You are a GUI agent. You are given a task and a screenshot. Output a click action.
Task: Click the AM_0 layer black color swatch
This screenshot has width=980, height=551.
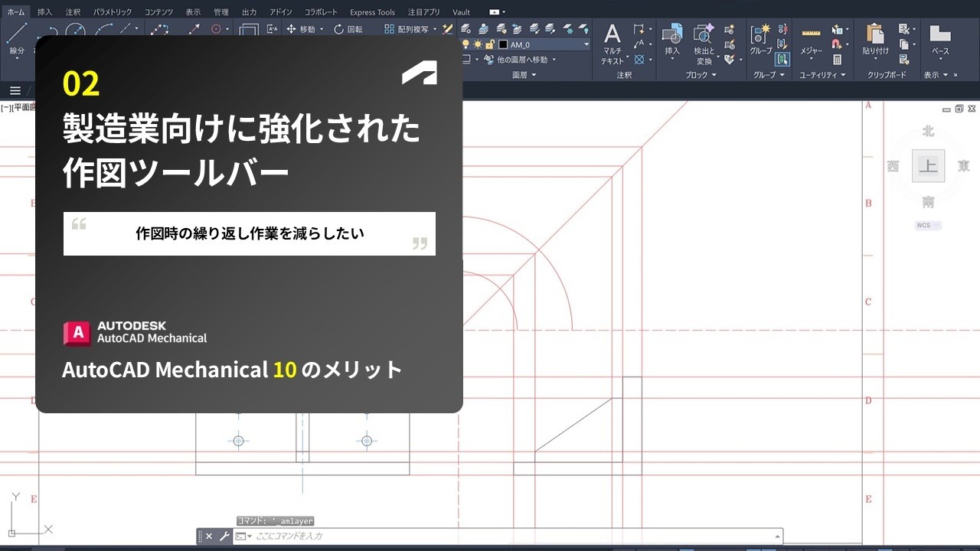point(503,44)
